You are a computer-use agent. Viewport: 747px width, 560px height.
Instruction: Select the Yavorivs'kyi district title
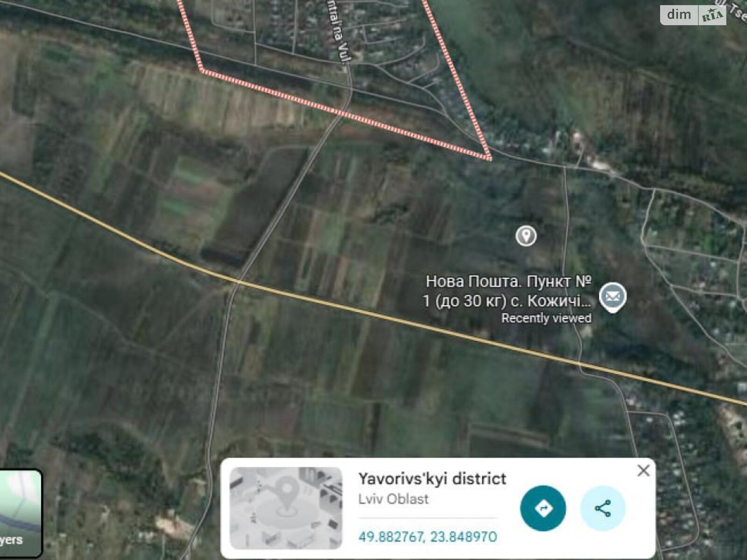click(x=432, y=479)
